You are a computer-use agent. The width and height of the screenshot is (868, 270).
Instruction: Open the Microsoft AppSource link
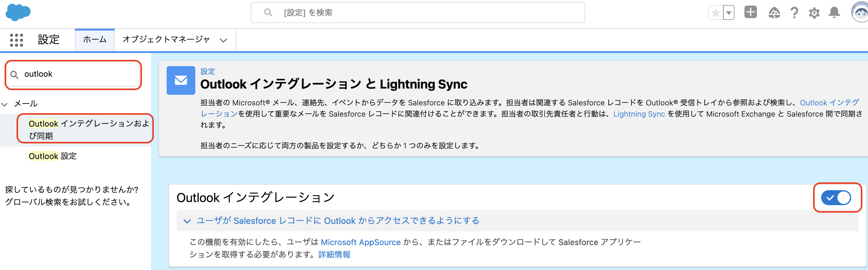tap(361, 242)
